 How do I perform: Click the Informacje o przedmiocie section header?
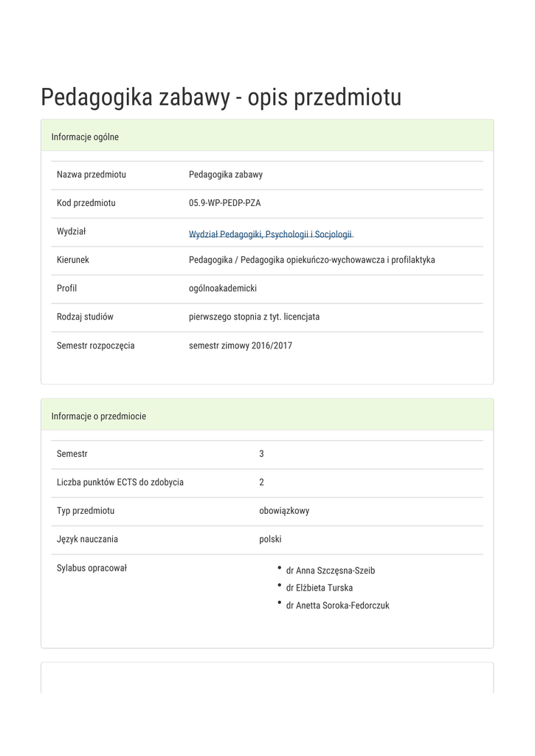click(99, 416)
